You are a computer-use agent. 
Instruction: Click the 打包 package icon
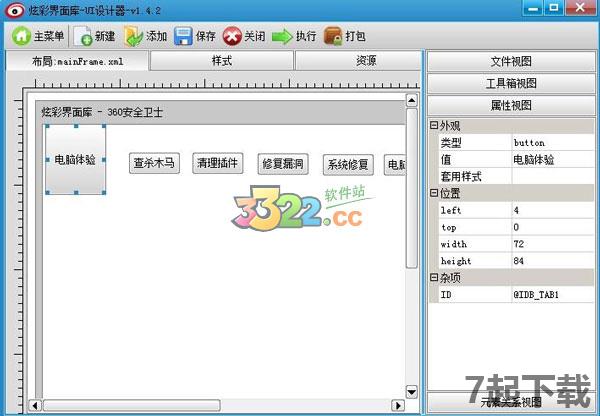pyautogui.click(x=333, y=36)
